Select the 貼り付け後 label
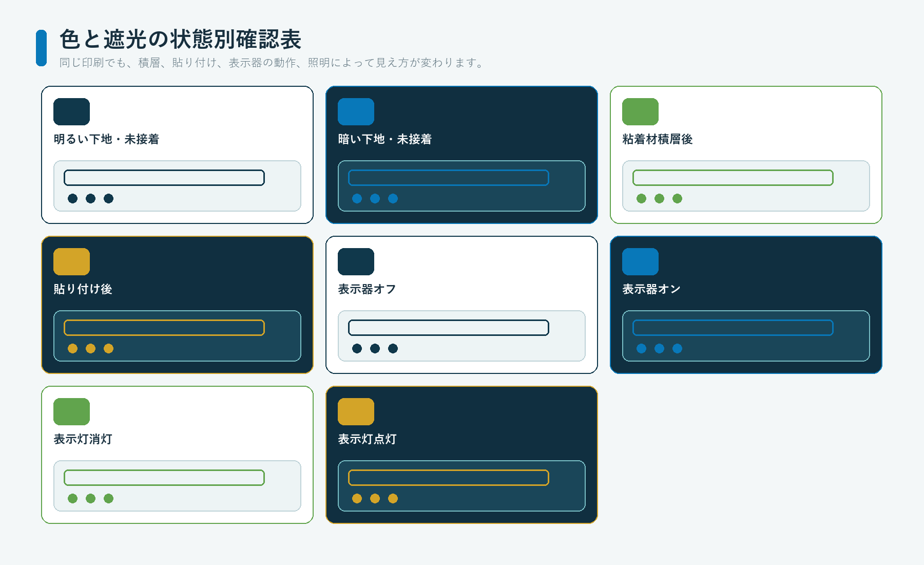924x565 pixels. [83, 289]
